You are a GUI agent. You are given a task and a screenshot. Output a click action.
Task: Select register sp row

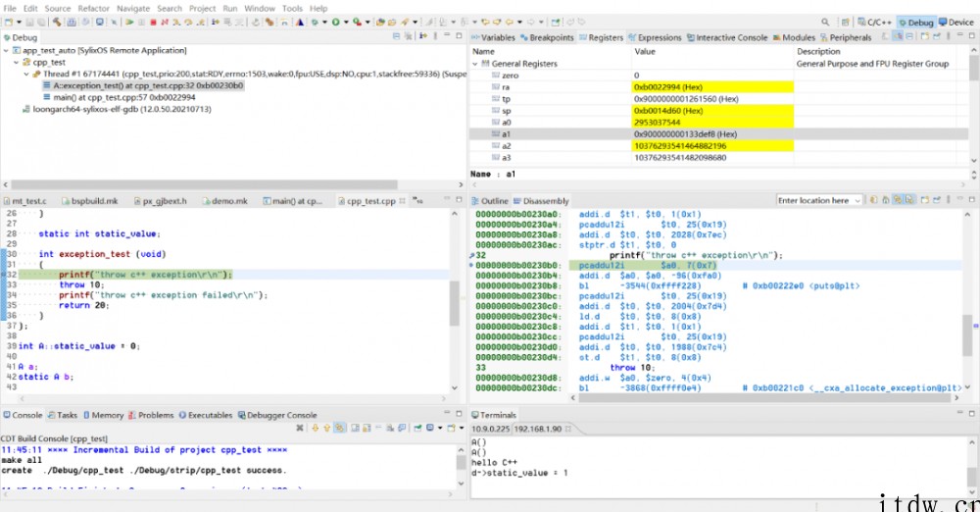(719, 111)
